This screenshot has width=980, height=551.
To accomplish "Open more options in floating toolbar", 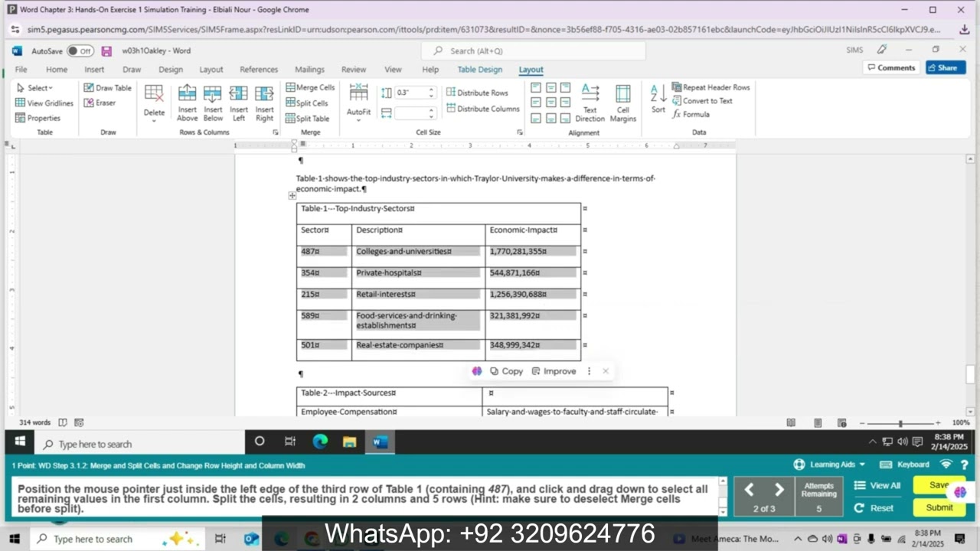I will click(x=589, y=371).
